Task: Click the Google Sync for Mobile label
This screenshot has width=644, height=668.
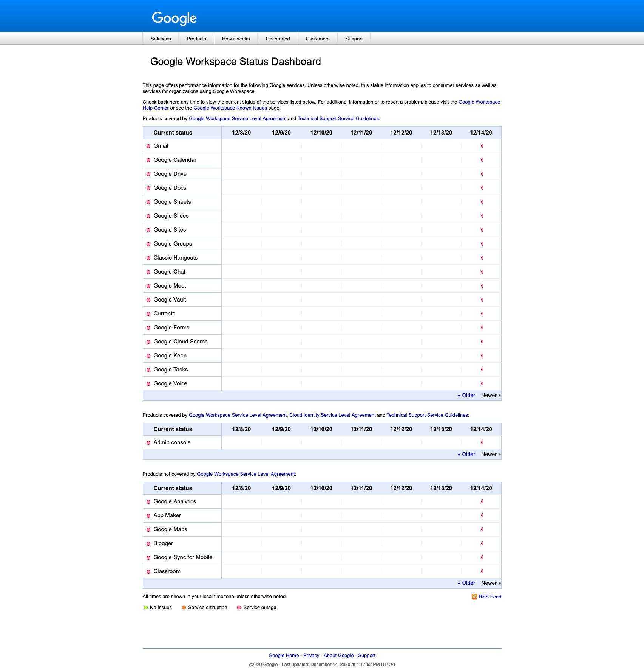Action: [x=183, y=557]
